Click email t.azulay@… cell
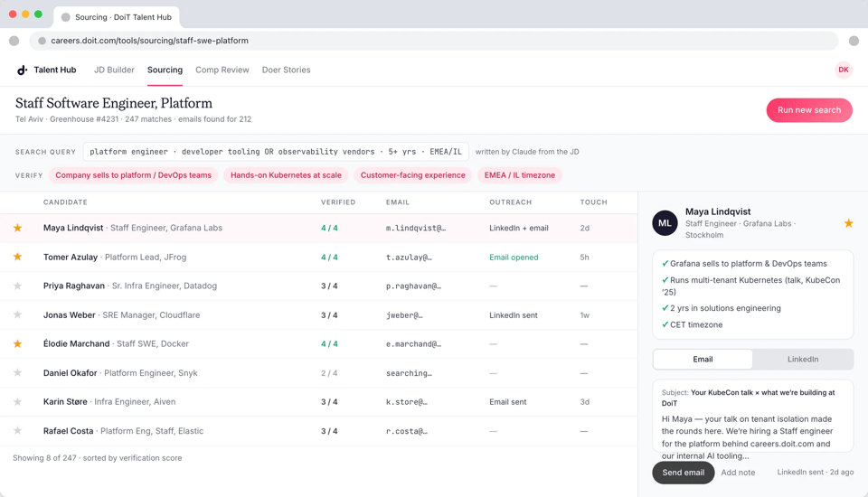This screenshot has height=497, width=868. pos(409,258)
